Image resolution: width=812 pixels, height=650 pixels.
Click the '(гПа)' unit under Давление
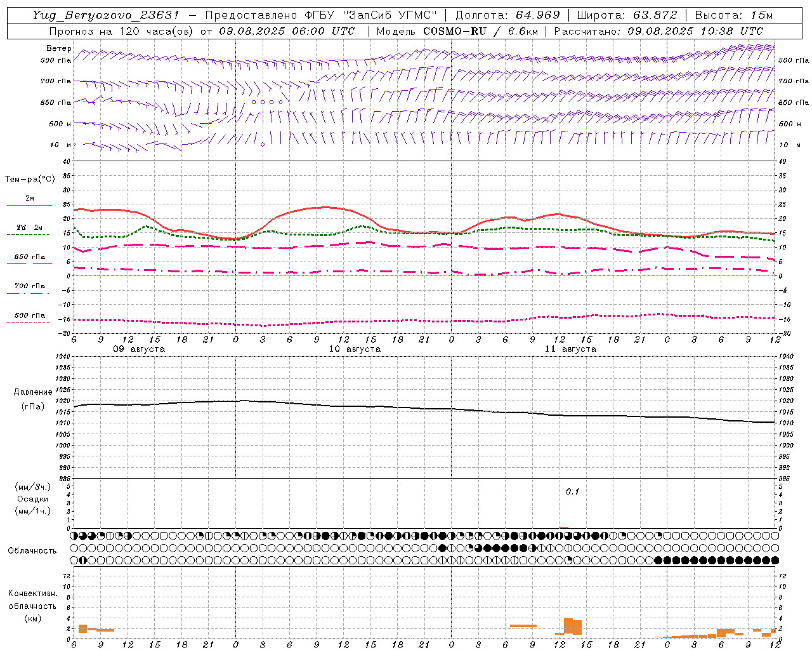tap(32, 407)
